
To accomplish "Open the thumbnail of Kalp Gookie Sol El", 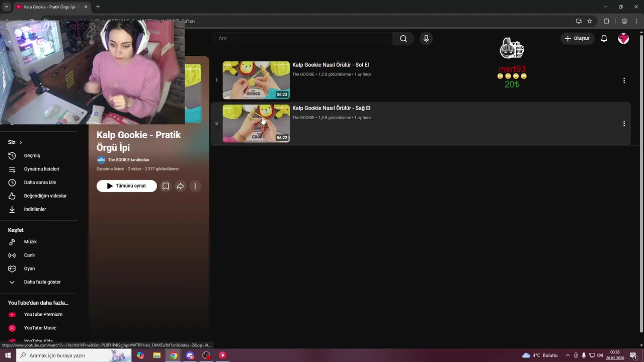I will pos(256,80).
